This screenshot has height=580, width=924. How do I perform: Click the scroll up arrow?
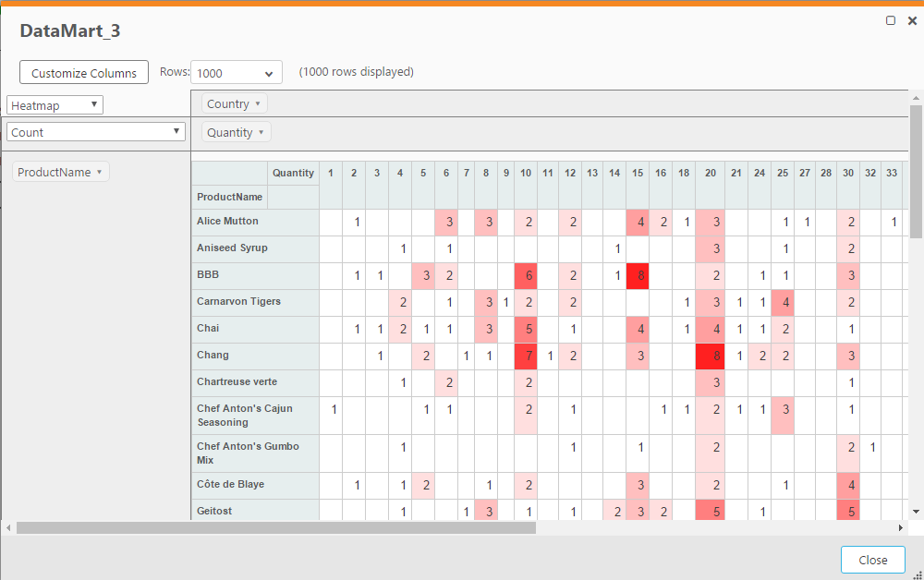click(x=916, y=98)
